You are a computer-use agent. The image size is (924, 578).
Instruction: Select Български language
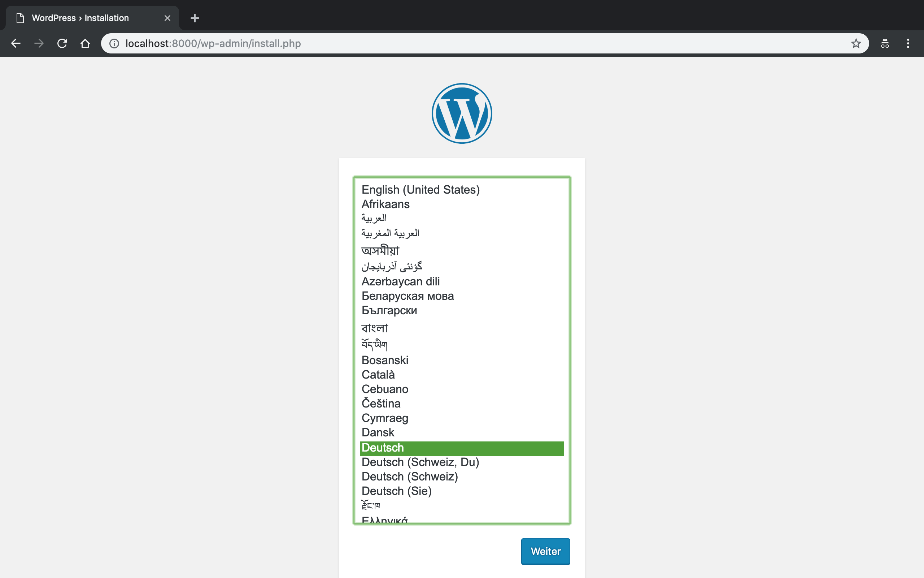(x=462, y=310)
